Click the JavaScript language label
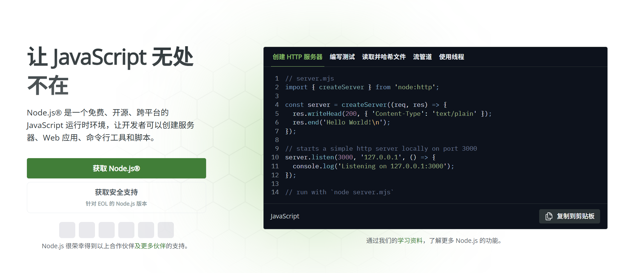 tap(285, 216)
